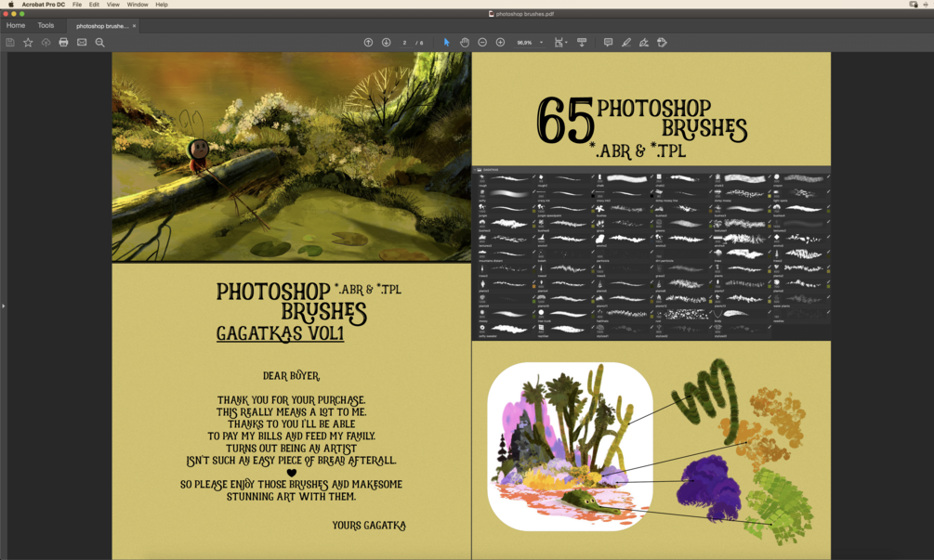Open the File menu
934x560 pixels.
(x=77, y=4)
